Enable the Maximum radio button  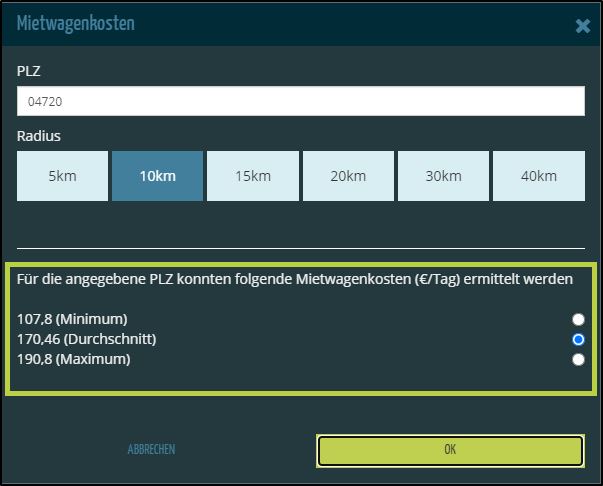578,359
